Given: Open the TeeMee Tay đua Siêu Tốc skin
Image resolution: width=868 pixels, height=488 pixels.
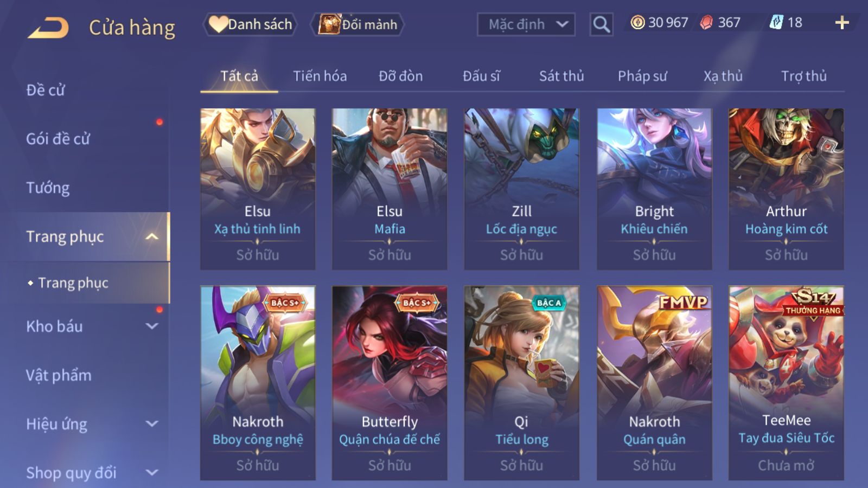Looking at the screenshot, I should click(x=786, y=383).
